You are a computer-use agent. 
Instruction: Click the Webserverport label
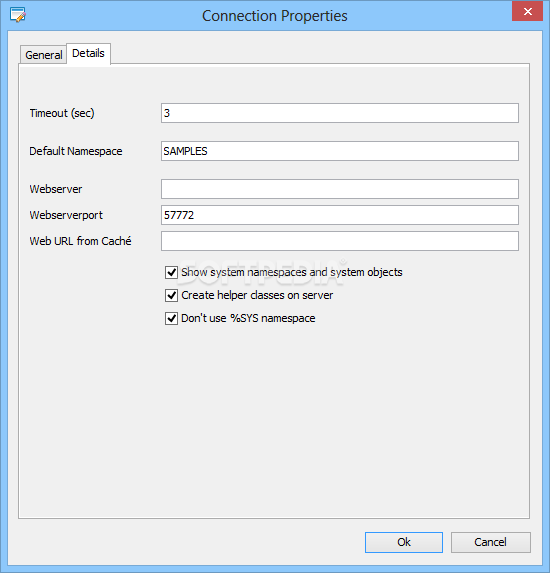[66, 215]
